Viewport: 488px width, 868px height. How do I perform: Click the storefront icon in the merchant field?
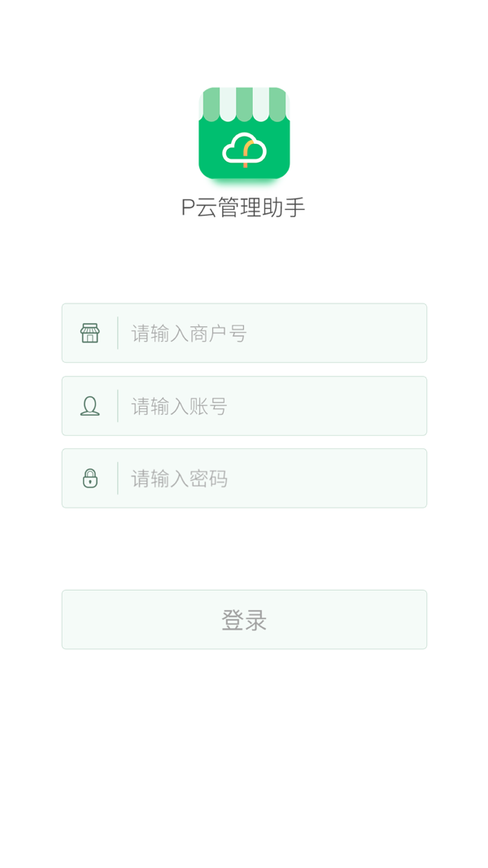point(90,333)
